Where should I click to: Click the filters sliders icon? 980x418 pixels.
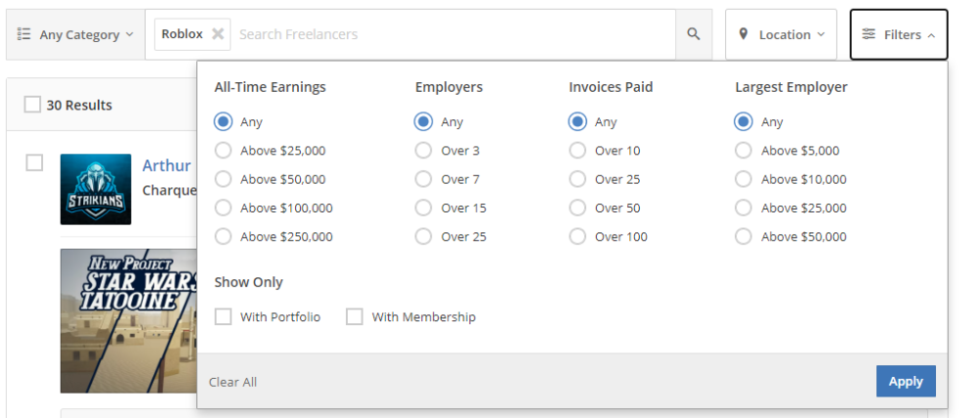pos(868,34)
